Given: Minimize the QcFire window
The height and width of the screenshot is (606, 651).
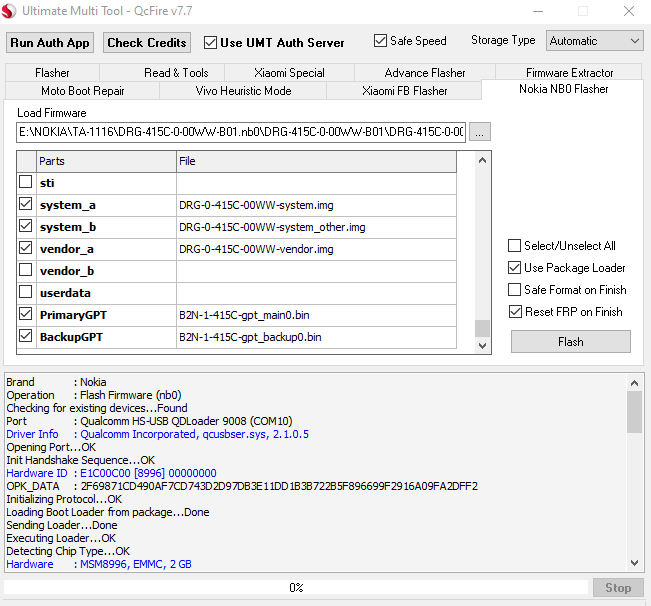Looking at the screenshot, I should click(538, 11).
